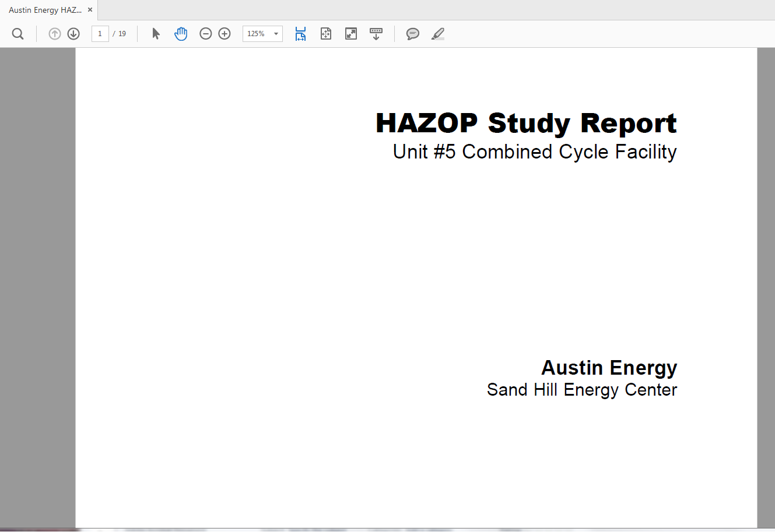Fit page to window width
This screenshot has height=532, width=775.
point(300,34)
